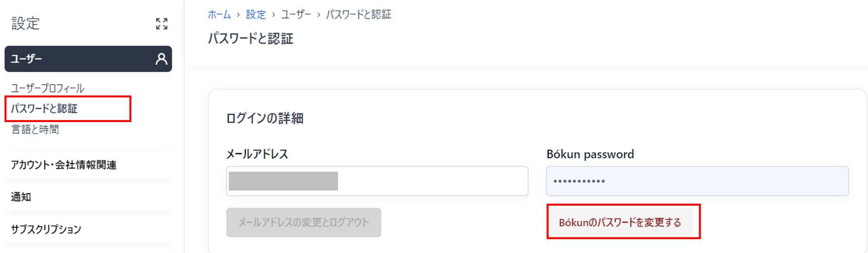Screen dimensions: 868x253
Task: Click the ログインの詳細 card heading
Action: [264, 118]
